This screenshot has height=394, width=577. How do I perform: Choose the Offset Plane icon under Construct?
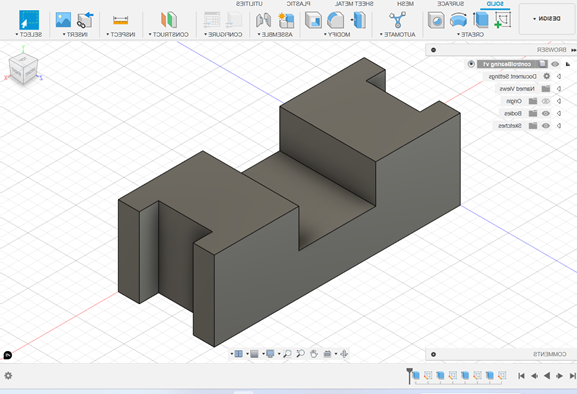click(169, 20)
